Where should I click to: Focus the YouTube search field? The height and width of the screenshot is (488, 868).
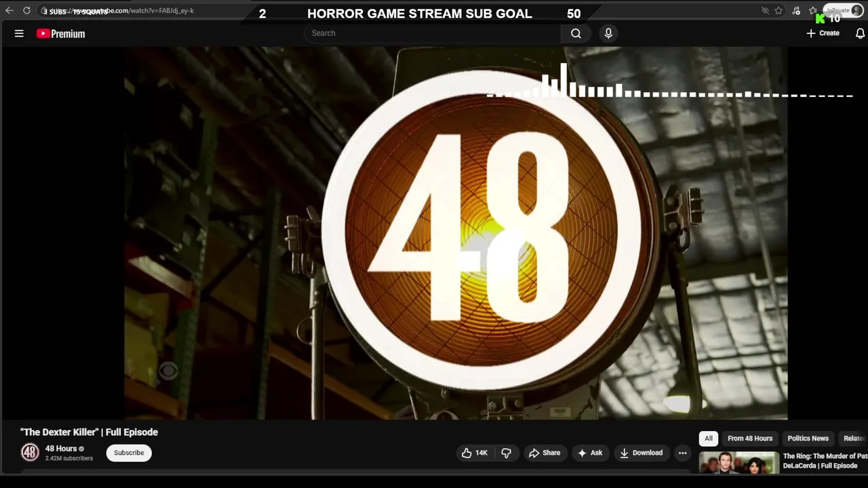click(433, 33)
